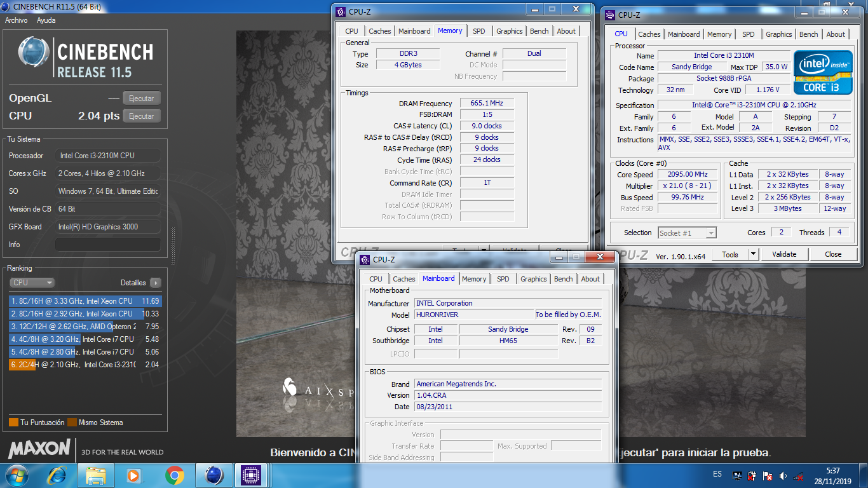868x488 pixels.
Task: Select ranking row 8C/16H @ 2.92 GHz
Action: click(x=85, y=314)
